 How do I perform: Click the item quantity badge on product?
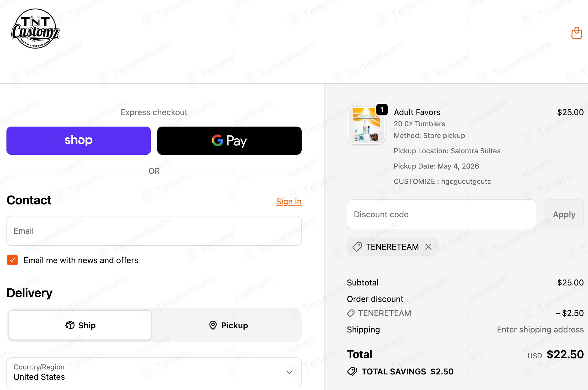click(382, 110)
